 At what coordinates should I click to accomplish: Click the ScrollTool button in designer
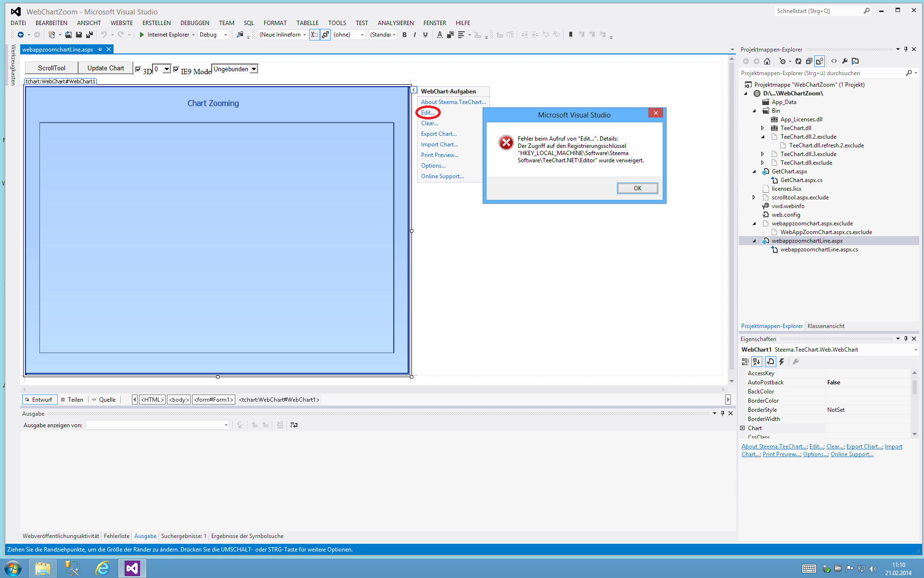[x=51, y=68]
